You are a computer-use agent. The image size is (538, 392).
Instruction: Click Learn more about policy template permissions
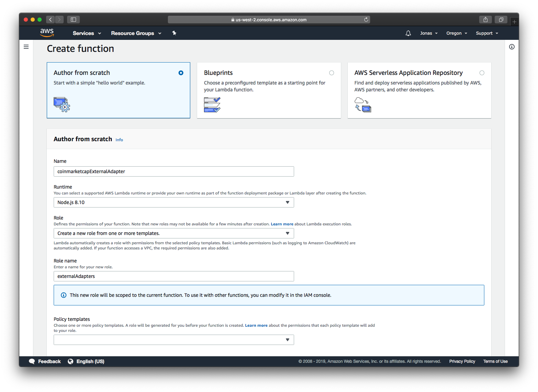pyautogui.click(x=256, y=325)
